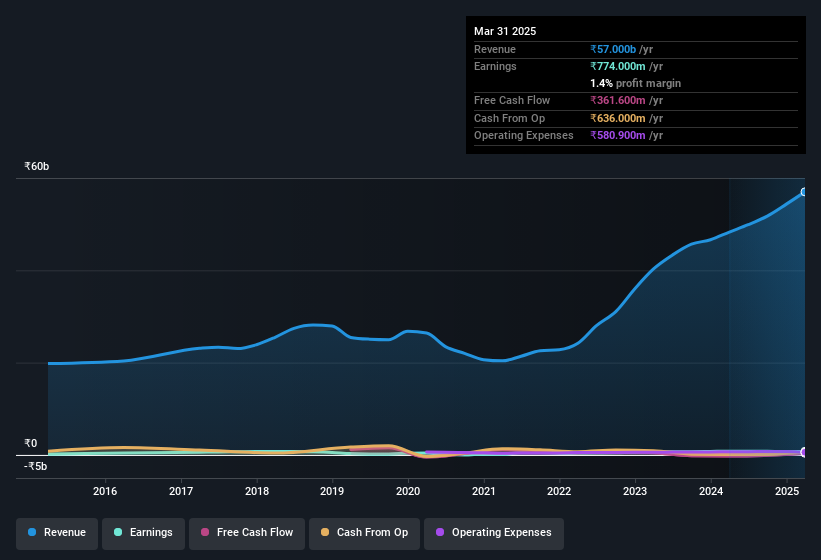Viewport: 821px width, 560px height.
Task: Click the ₹361.600m free cash flow value
Action: [618, 100]
